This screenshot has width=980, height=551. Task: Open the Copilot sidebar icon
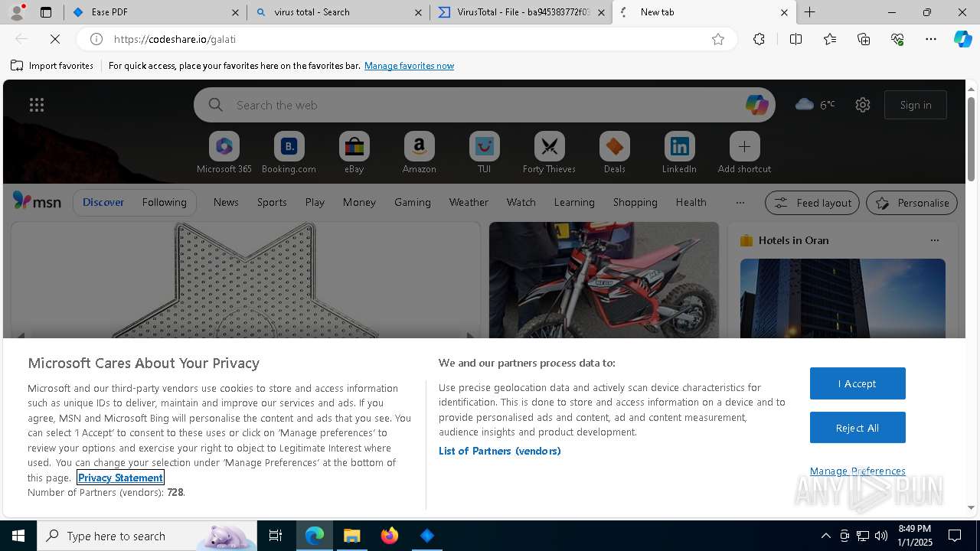(962, 39)
